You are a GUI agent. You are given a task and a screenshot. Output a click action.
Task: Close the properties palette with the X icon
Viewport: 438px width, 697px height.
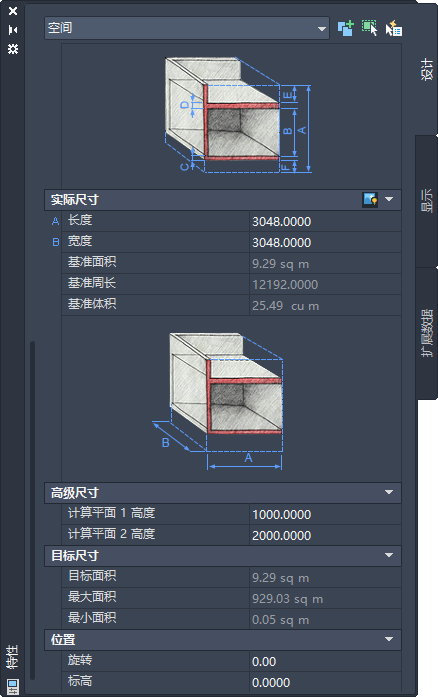[x=13, y=11]
